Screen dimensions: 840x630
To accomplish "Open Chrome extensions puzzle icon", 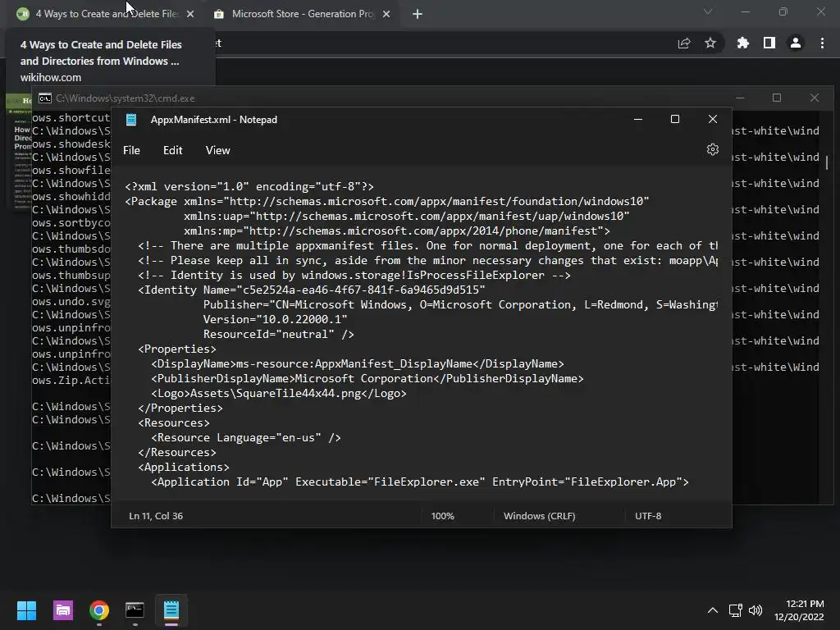I will click(x=743, y=43).
